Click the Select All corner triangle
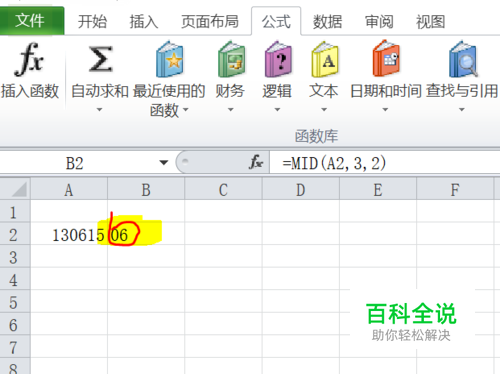500x374 pixels. pyautogui.click(x=19, y=189)
